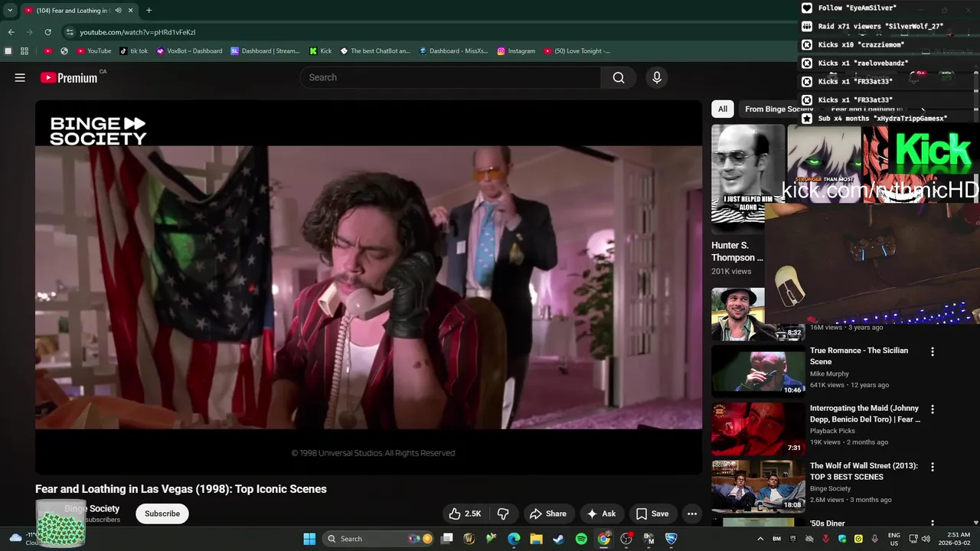Start voice search with microphone icon
This screenshot has width=980, height=551.
[656, 77]
